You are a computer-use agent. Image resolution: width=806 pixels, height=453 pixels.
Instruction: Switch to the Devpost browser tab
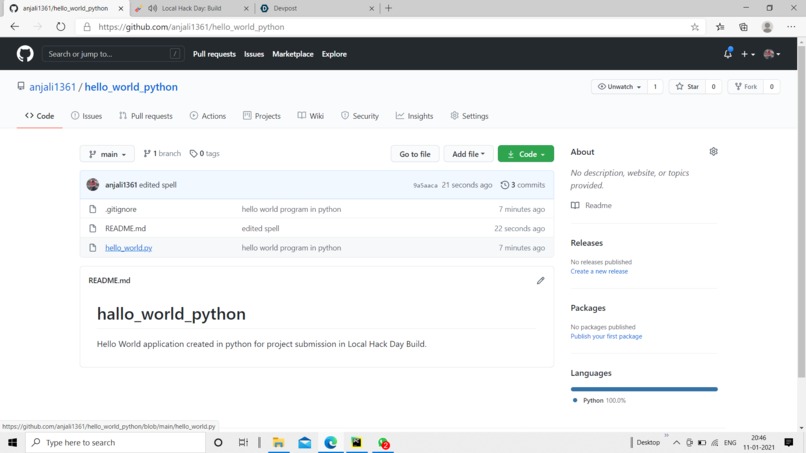tap(318, 8)
